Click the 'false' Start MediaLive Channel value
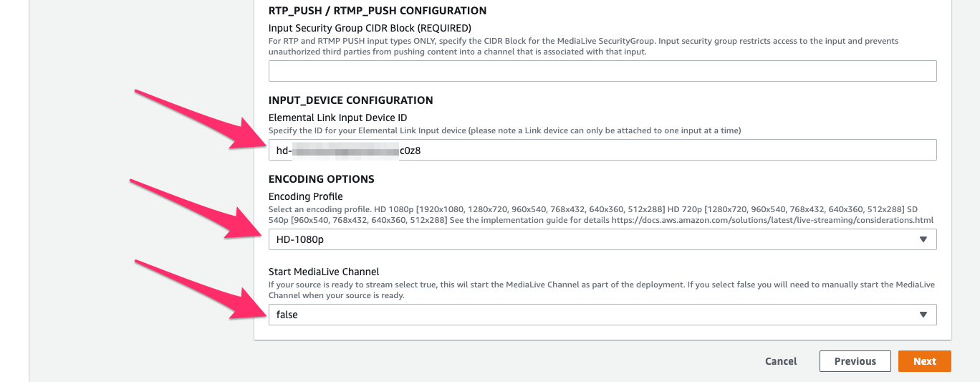 [287, 315]
